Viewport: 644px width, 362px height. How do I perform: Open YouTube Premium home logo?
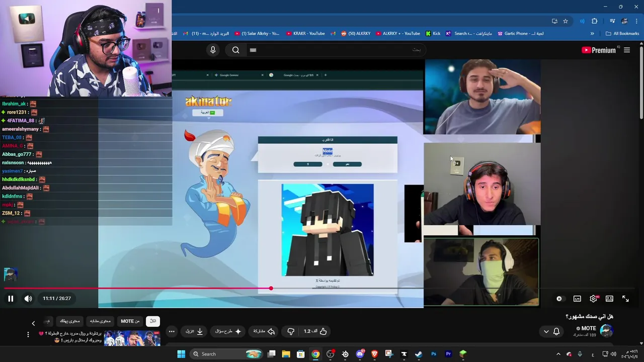[599, 50]
